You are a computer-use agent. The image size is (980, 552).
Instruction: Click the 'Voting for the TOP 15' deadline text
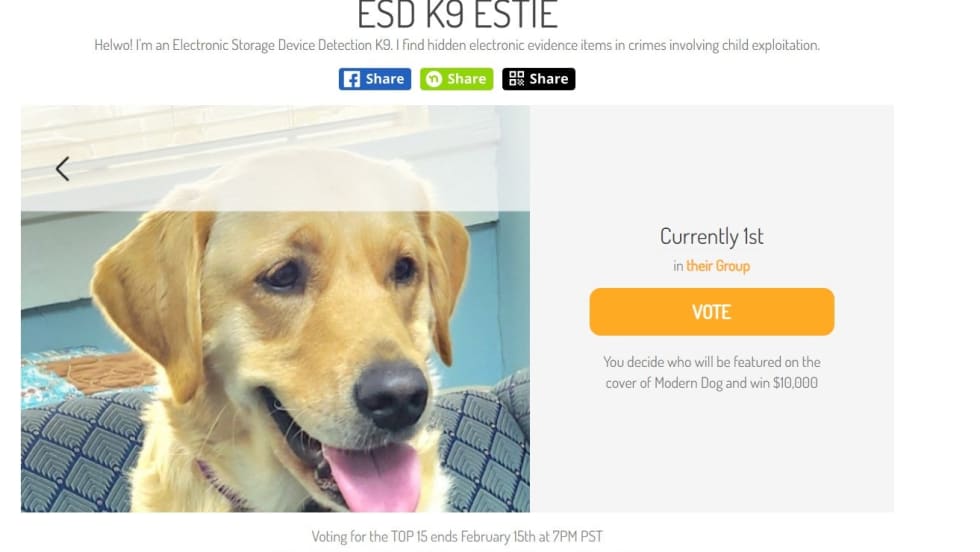point(457,536)
